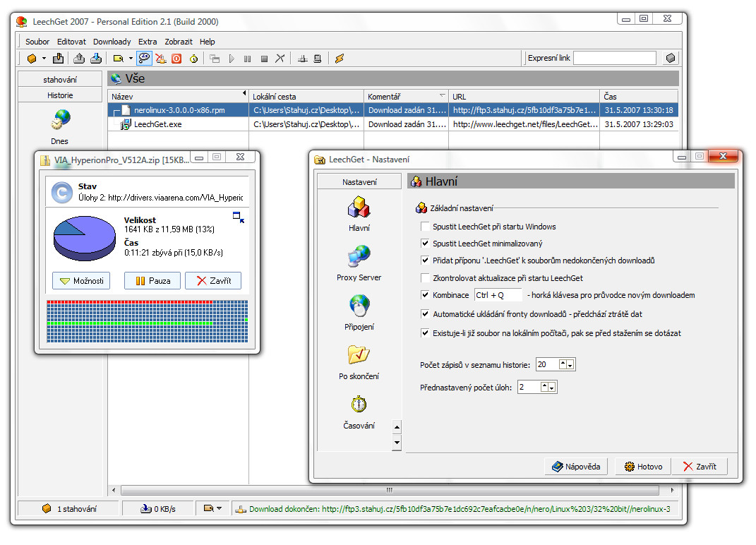
Task: Click Zavřít button in VIA_HyperionPro download window
Action: tap(213, 281)
